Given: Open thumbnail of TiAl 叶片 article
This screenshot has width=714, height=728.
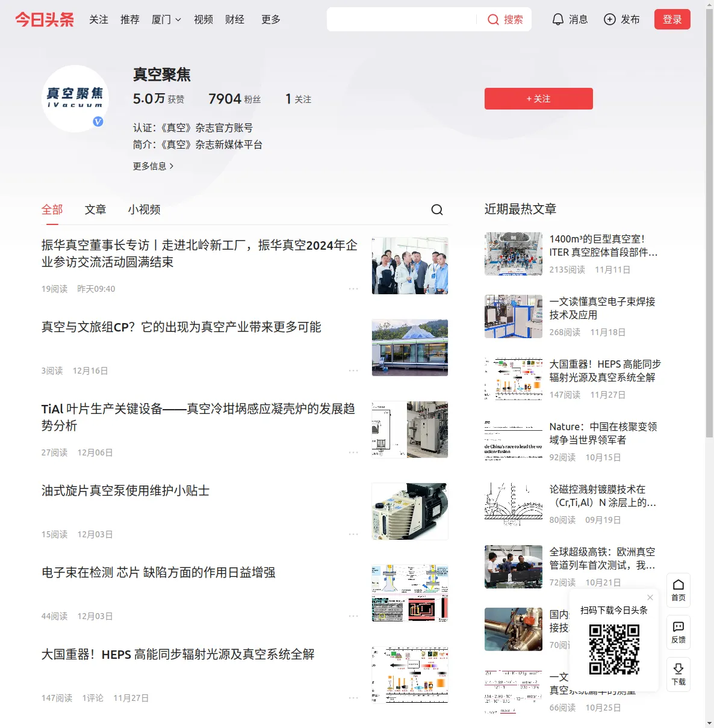Looking at the screenshot, I should (410, 430).
